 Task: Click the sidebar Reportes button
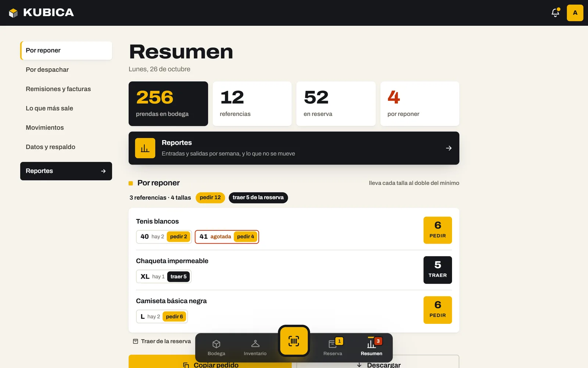click(x=66, y=171)
